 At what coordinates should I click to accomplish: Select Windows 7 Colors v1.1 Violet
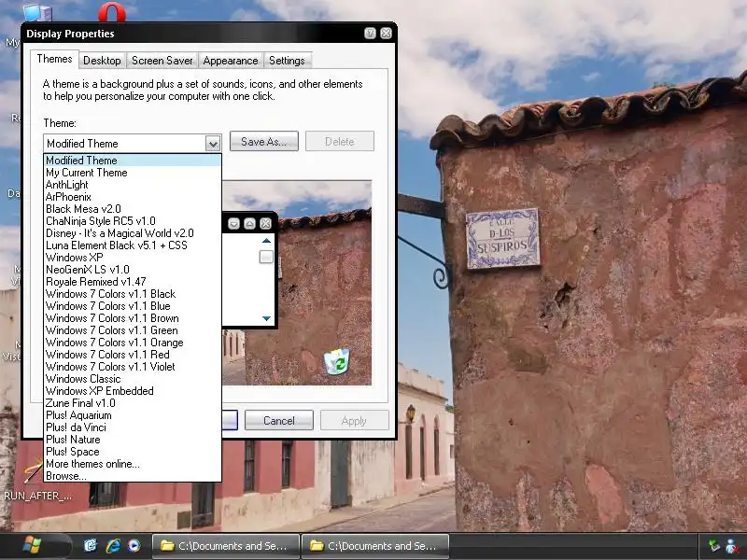tap(133, 367)
